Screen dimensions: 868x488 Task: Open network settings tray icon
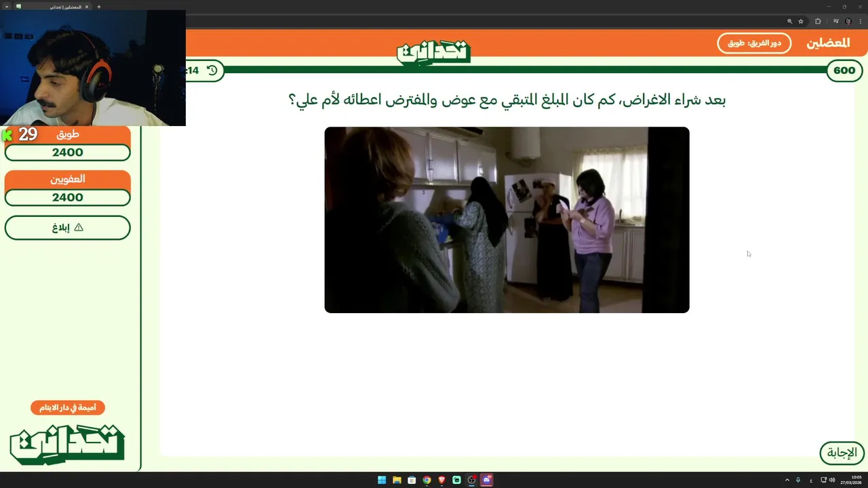tap(824, 480)
